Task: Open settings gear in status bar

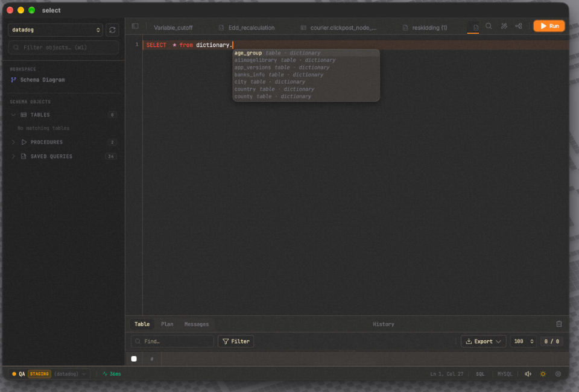Action: (558, 373)
